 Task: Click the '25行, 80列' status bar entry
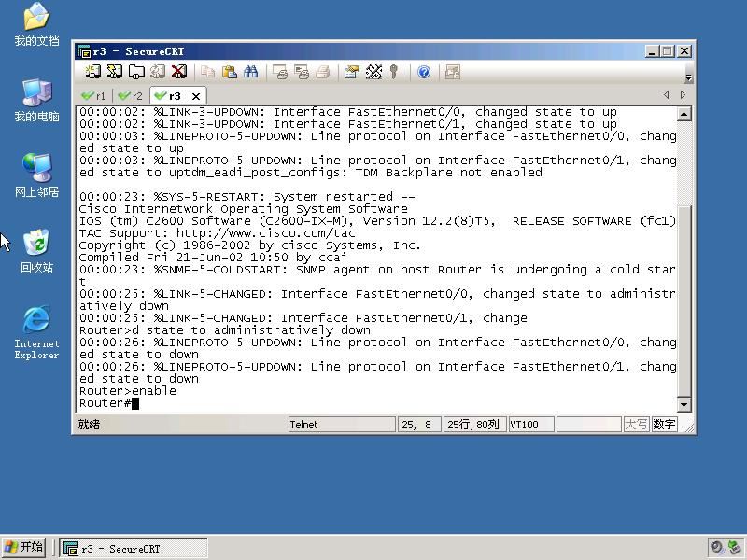474,425
